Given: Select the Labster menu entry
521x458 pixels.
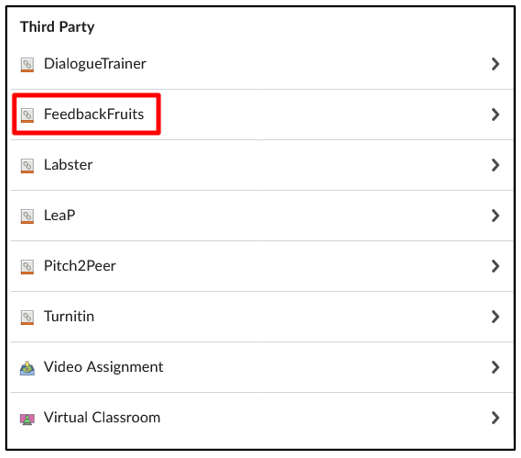Looking at the screenshot, I should 262,165.
